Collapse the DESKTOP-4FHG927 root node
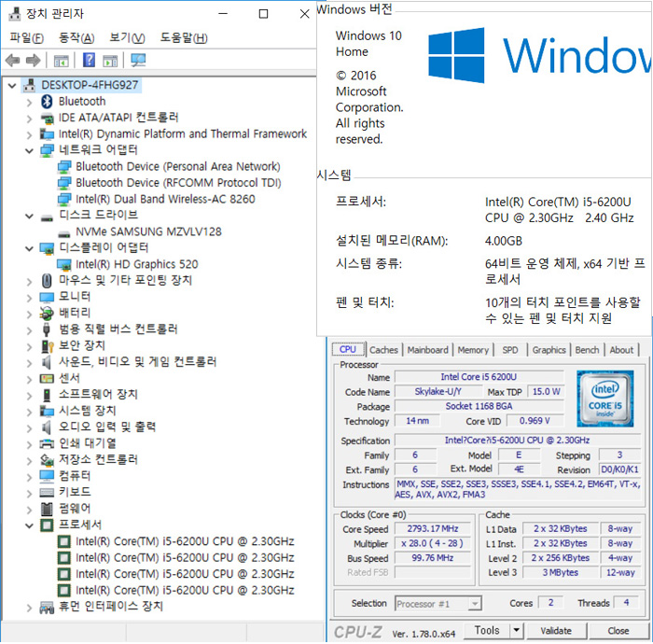The width and height of the screenshot is (653, 644). point(12,86)
